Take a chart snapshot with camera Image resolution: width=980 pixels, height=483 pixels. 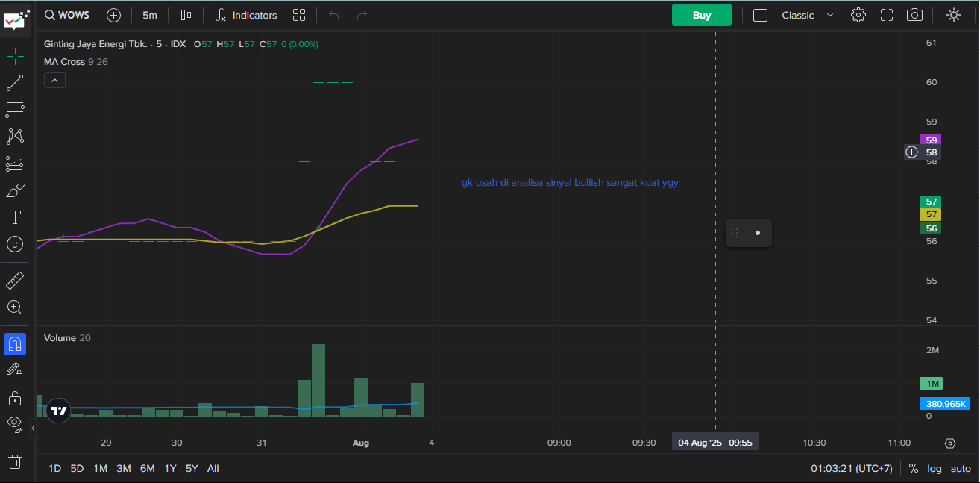pos(914,15)
